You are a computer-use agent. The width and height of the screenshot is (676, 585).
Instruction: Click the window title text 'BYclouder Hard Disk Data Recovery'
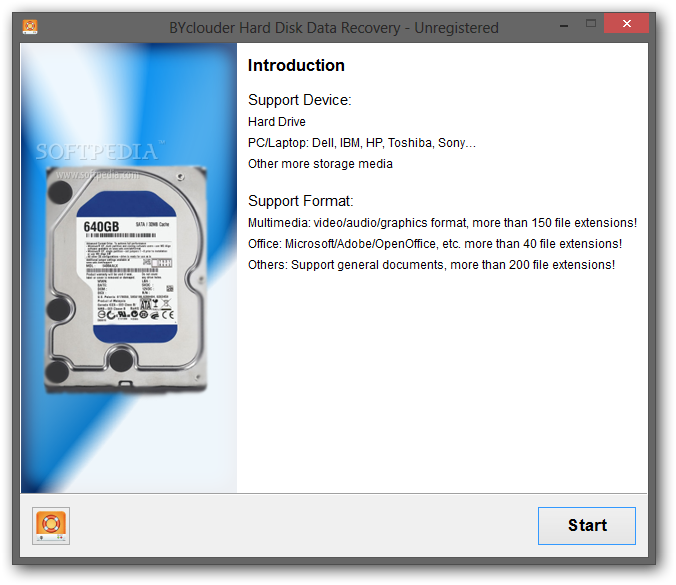(x=285, y=28)
